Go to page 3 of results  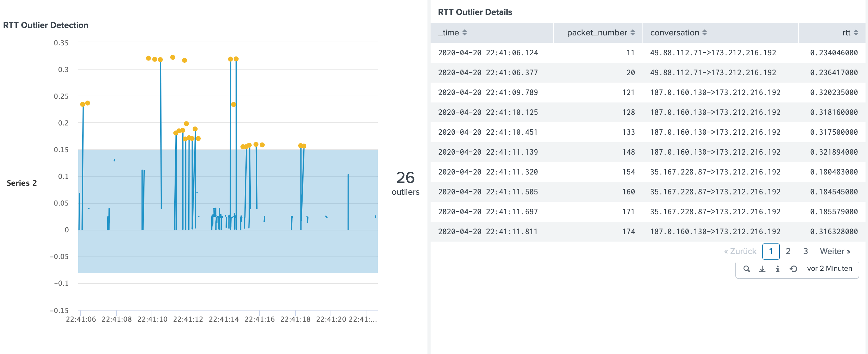point(805,251)
